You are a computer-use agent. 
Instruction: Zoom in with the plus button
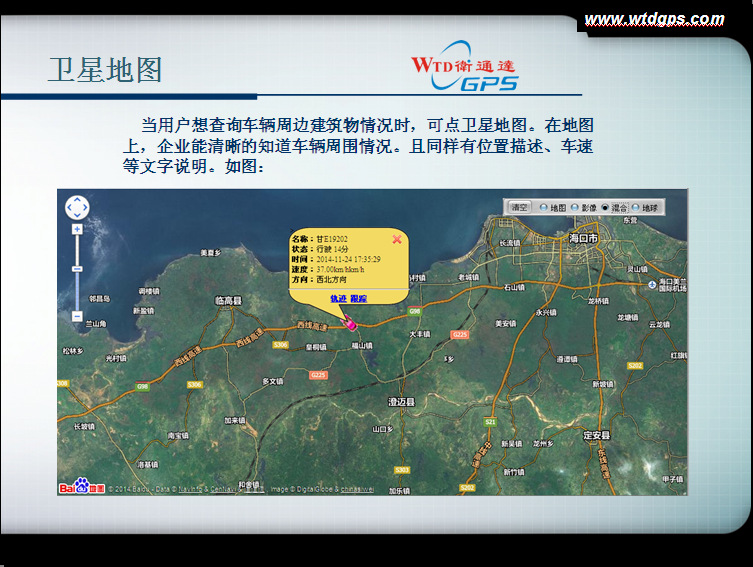coord(77,229)
